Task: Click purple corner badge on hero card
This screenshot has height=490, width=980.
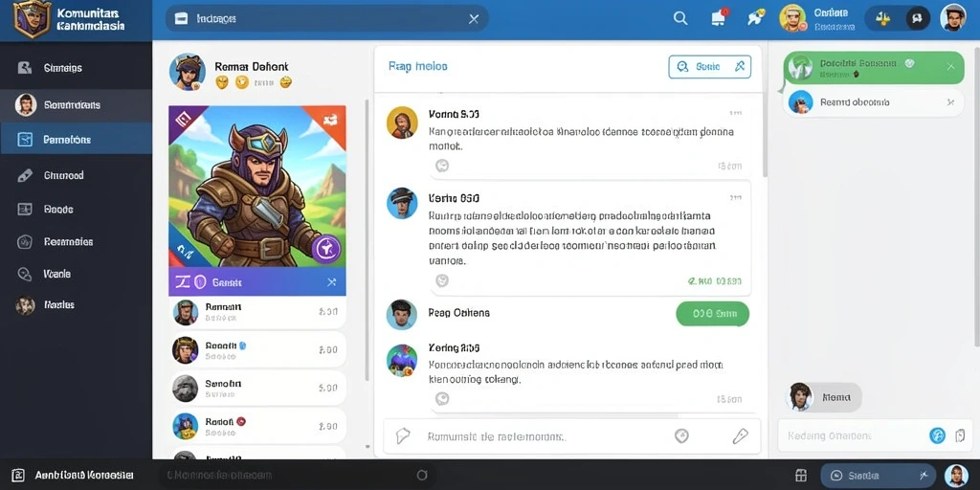Action: [182, 118]
